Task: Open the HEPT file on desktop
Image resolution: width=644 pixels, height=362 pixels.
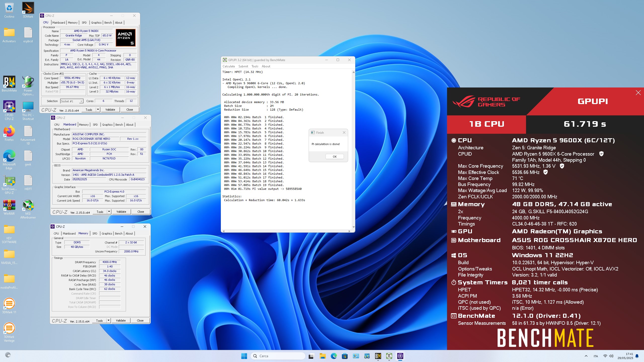Action: pyautogui.click(x=28, y=183)
